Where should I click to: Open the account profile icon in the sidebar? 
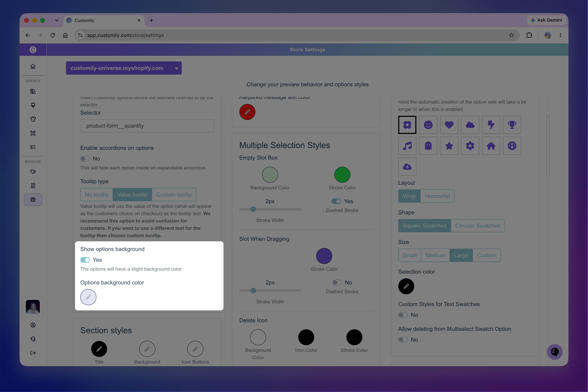click(x=33, y=325)
